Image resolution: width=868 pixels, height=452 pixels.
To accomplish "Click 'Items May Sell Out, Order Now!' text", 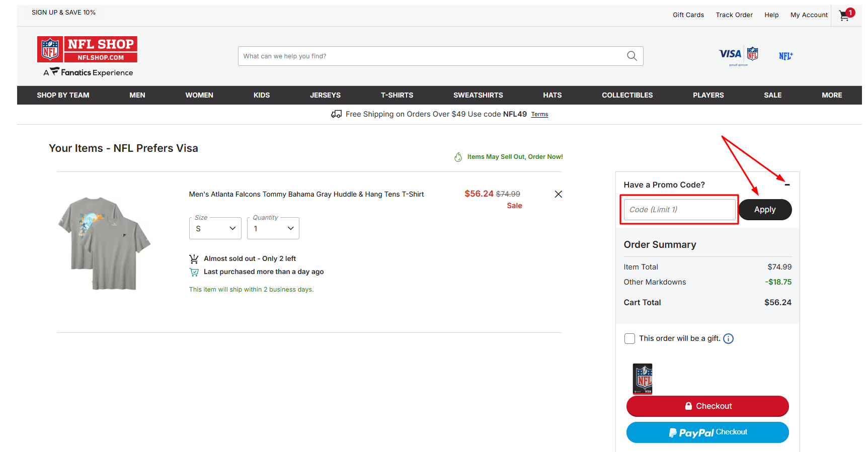I will [x=515, y=157].
